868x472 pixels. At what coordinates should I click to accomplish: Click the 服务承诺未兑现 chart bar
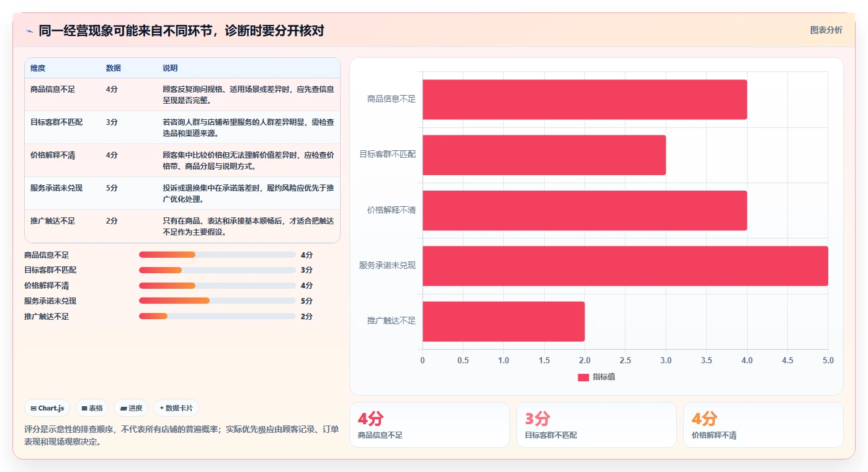(625, 266)
